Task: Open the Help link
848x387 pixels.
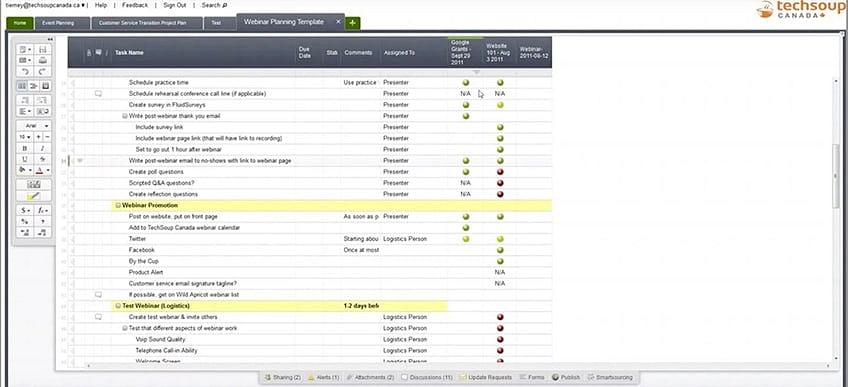Action: (101, 5)
